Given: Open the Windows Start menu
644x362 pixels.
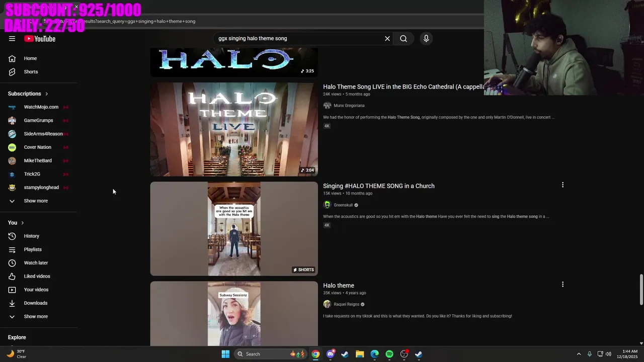Looking at the screenshot, I should pos(225,354).
